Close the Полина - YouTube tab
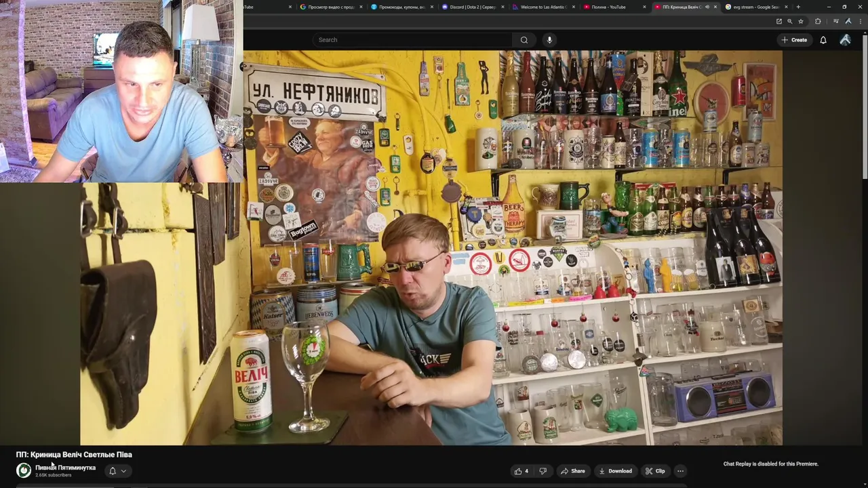Viewport: 868px width, 488px height. (644, 7)
